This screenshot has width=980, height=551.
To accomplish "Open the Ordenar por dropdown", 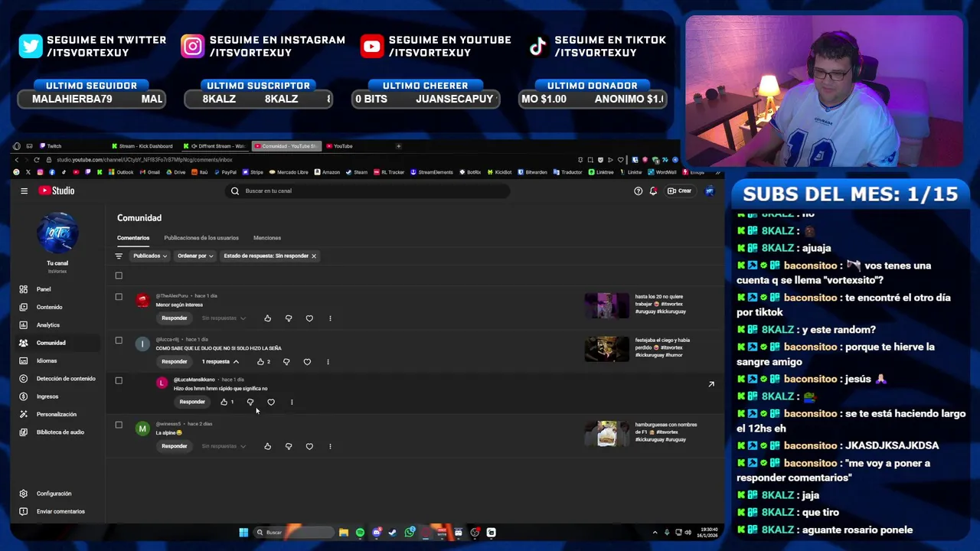I will pos(194,256).
